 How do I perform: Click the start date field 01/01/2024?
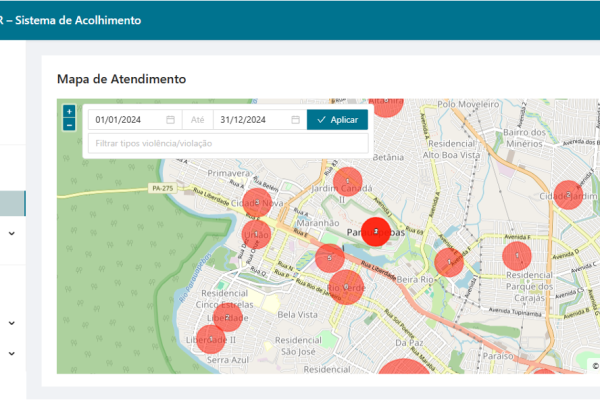pos(125,120)
